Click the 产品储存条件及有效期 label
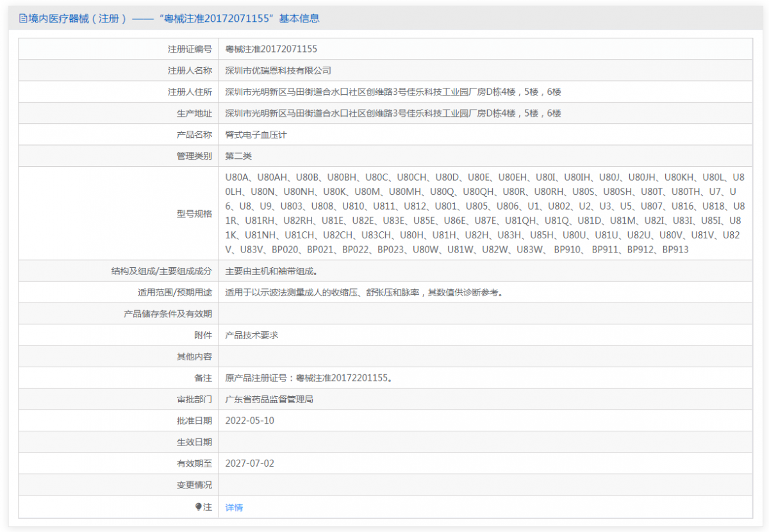Viewport: 769px width, 532px height. point(168,314)
